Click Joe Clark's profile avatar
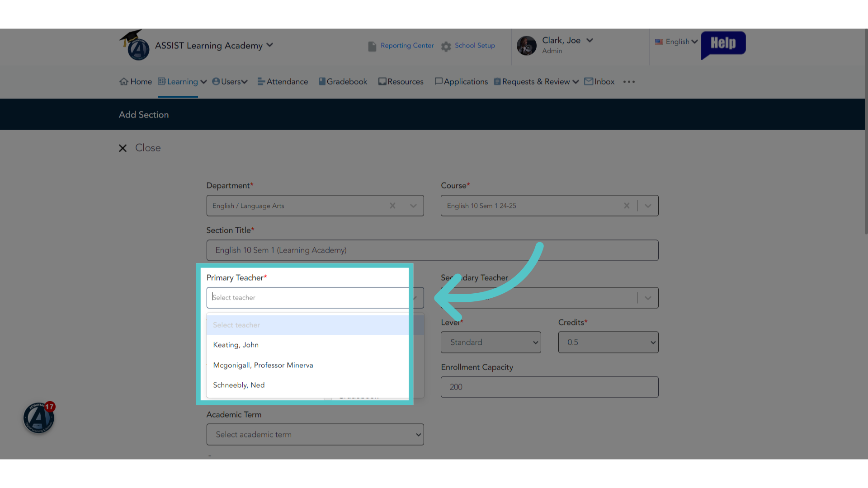The width and height of the screenshot is (868, 488). click(527, 46)
